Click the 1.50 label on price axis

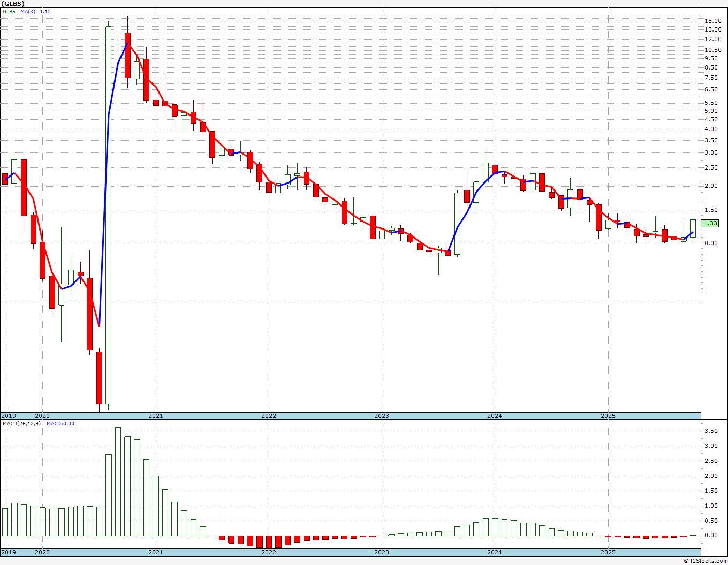(x=710, y=210)
